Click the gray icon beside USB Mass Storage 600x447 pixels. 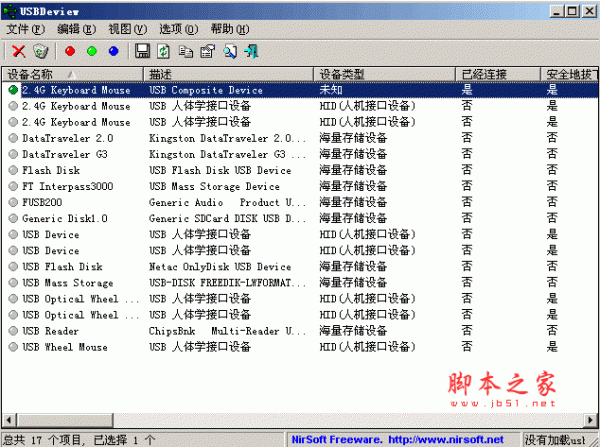13,282
